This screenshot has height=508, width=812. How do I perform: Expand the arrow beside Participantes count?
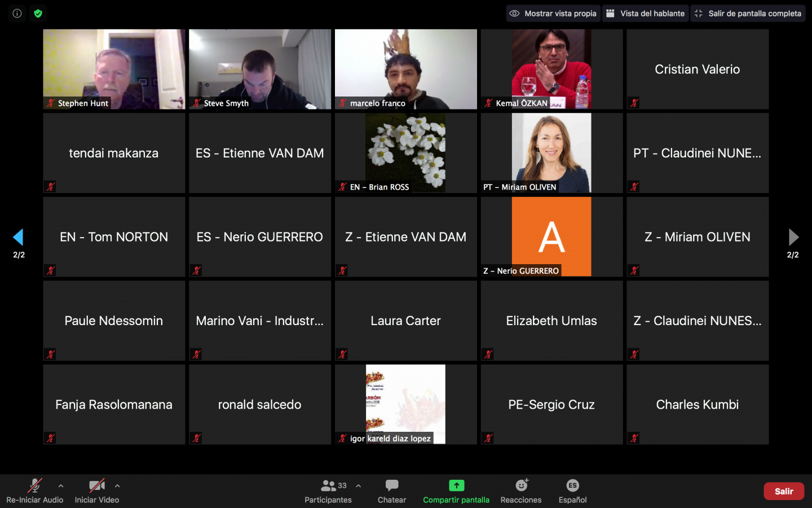pos(358,486)
